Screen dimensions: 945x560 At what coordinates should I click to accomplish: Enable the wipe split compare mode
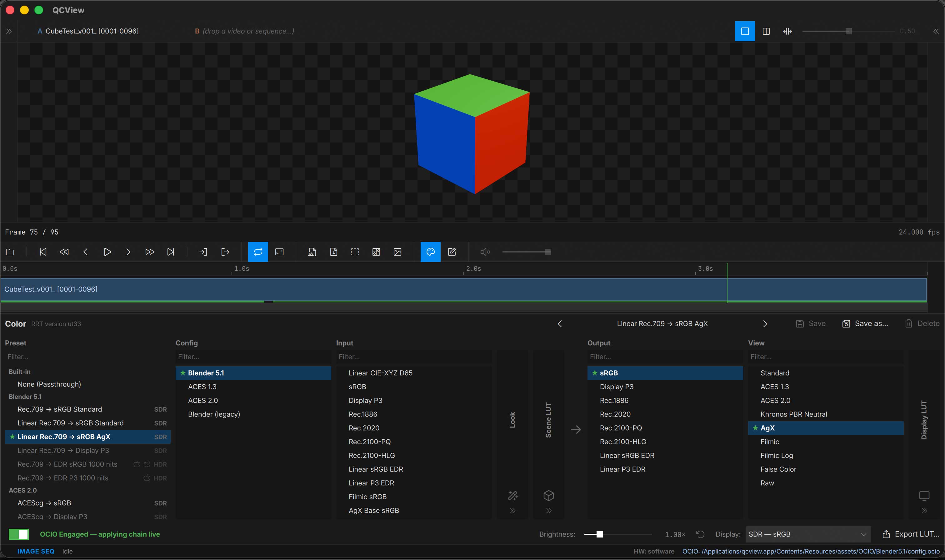coord(787,31)
